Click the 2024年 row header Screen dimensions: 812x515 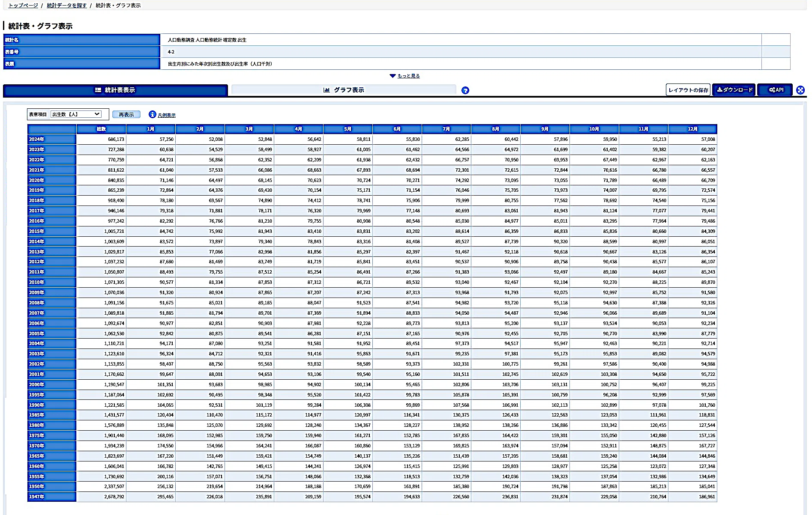point(52,139)
